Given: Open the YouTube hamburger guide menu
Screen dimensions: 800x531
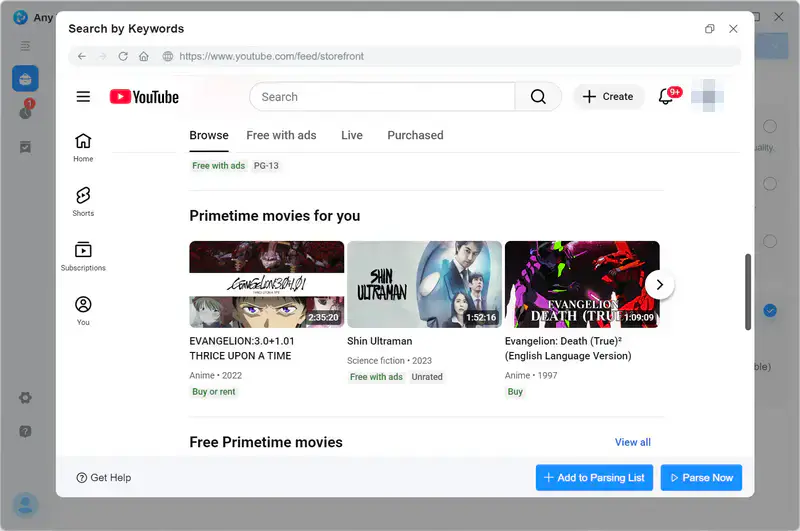Looking at the screenshot, I should (x=83, y=96).
